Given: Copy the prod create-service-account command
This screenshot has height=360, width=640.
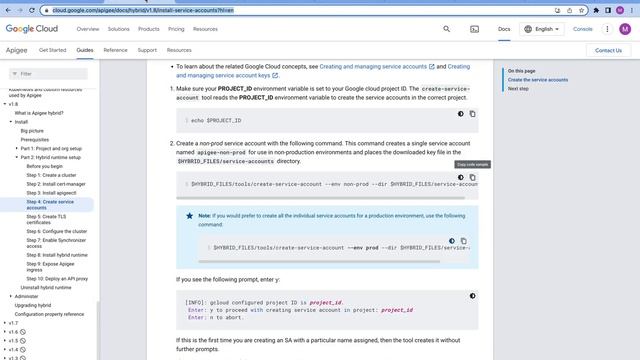Looking at the screenshot, I should (463, 241).
